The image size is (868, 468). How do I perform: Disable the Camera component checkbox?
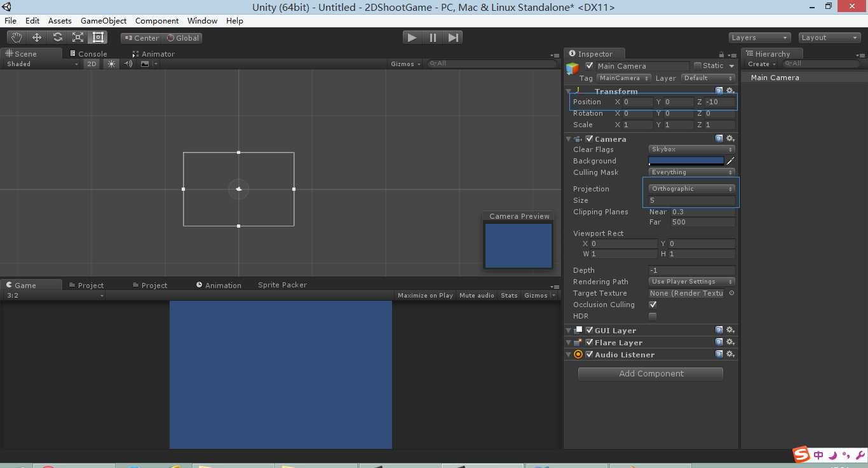point(589,139)
